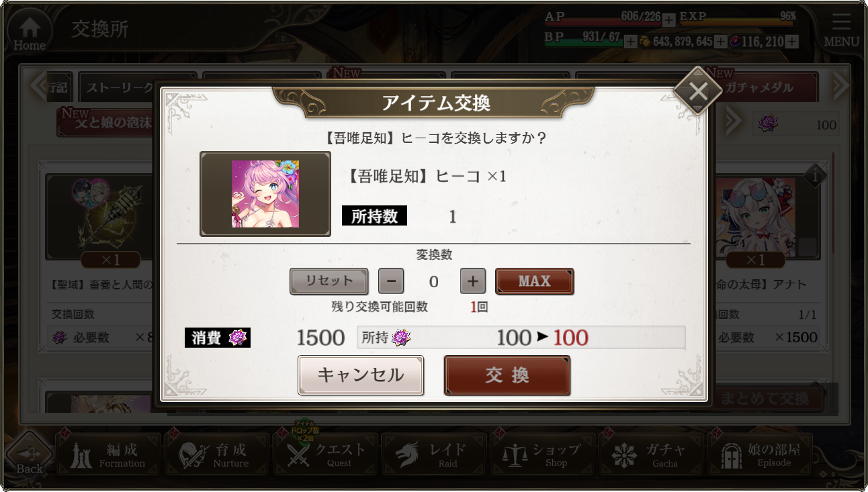Confirm with the 交換 button

[x=507, y=375]
